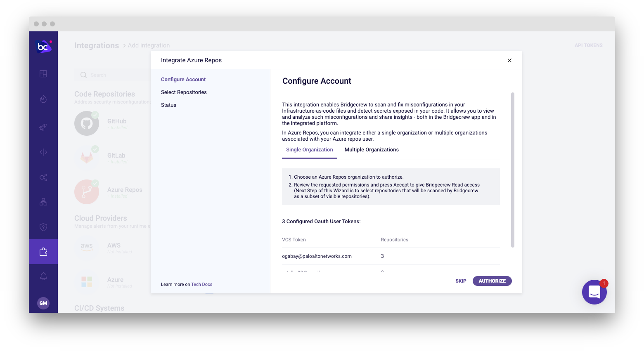This screenshot has width=644, height=354.
Task: Open the connected nodes icon in sidebar
Action: click(43, 177)
